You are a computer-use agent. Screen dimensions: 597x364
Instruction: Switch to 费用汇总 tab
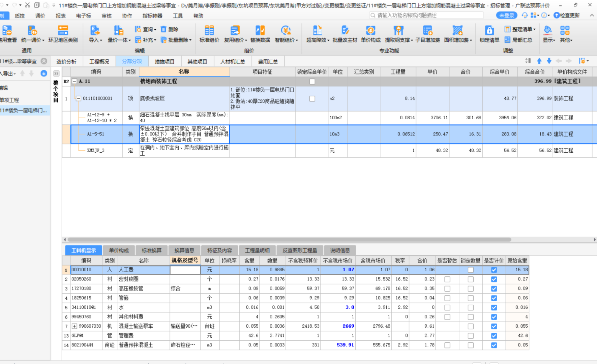click(x=268, y=62)
